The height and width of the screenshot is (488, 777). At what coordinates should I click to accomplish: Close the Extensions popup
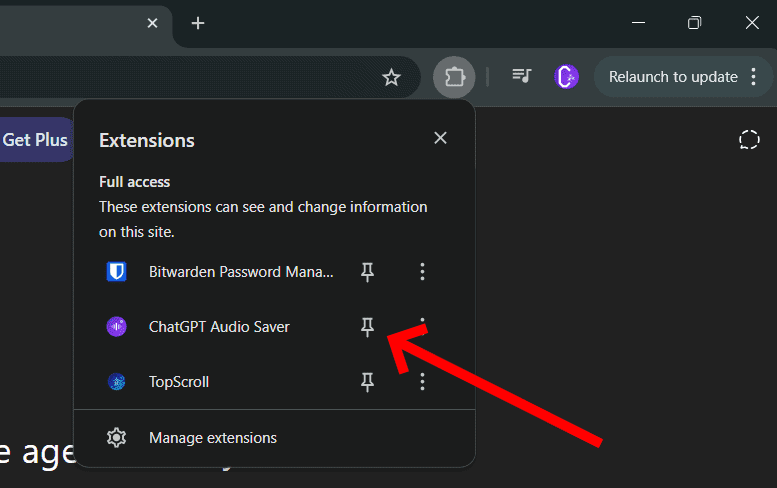tap(440, 138)
